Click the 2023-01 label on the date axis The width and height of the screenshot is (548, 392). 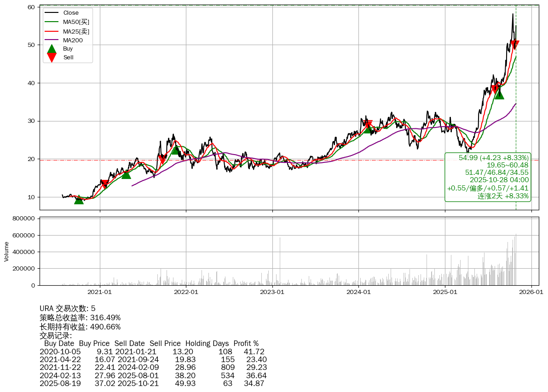[x=272, y=291]
